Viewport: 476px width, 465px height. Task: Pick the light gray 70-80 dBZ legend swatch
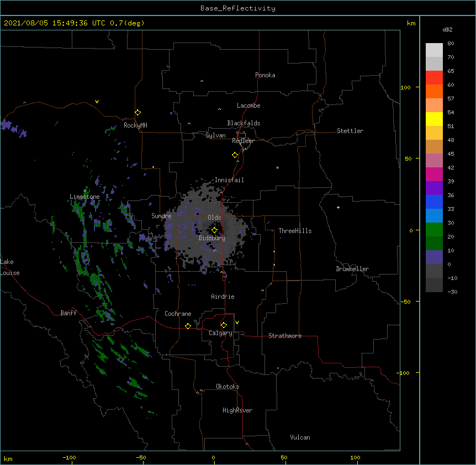[x=434, y=50]
